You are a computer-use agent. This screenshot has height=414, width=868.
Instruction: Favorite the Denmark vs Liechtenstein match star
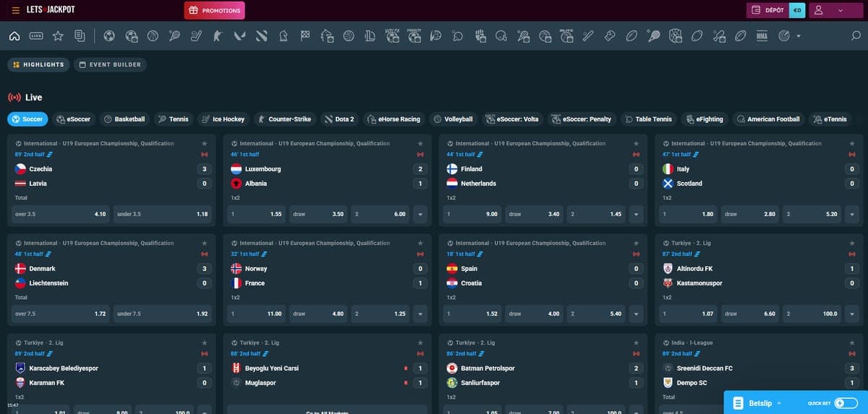205,243
